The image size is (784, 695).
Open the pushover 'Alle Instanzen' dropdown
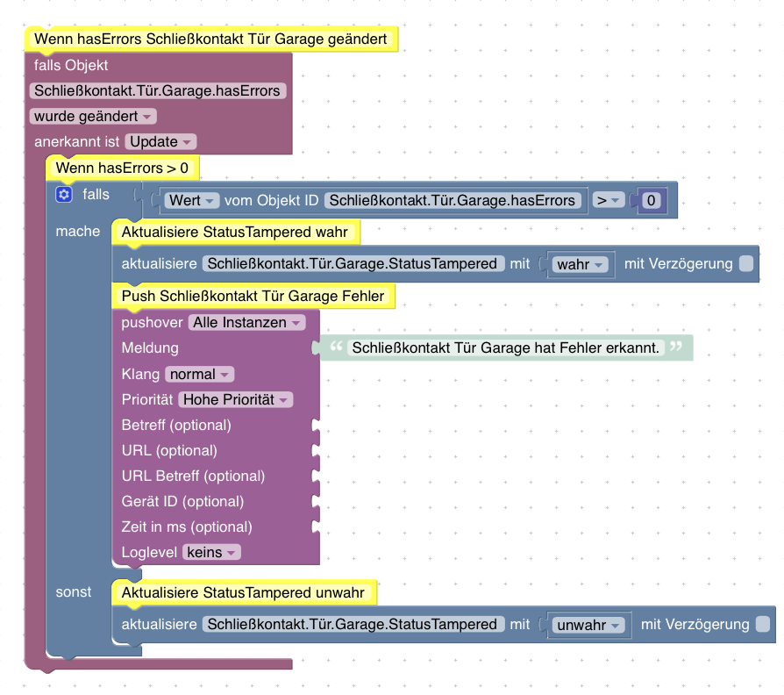click(246, 323)
